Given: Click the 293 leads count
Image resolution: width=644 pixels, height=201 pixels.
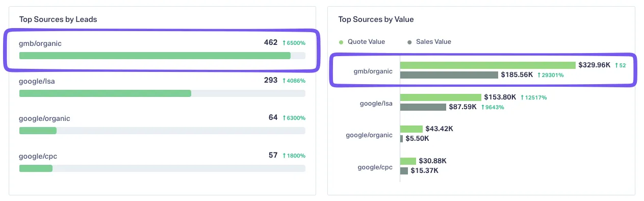Looking at the screenshot, I should tap(270, 80).
